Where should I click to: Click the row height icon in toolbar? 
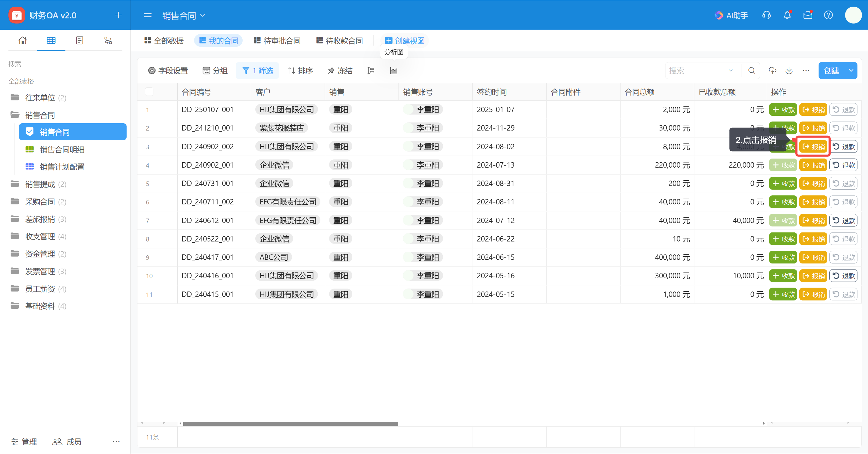click(x=371, y=71)
